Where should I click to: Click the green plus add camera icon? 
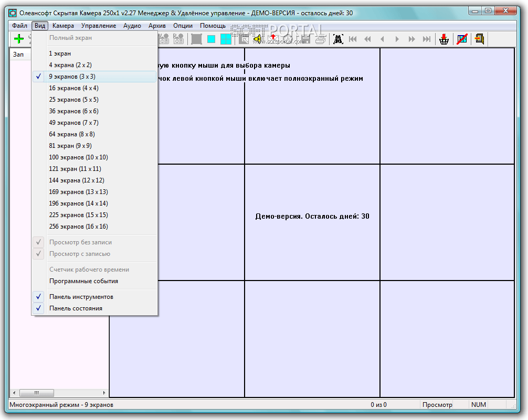(x=19, y=39)
